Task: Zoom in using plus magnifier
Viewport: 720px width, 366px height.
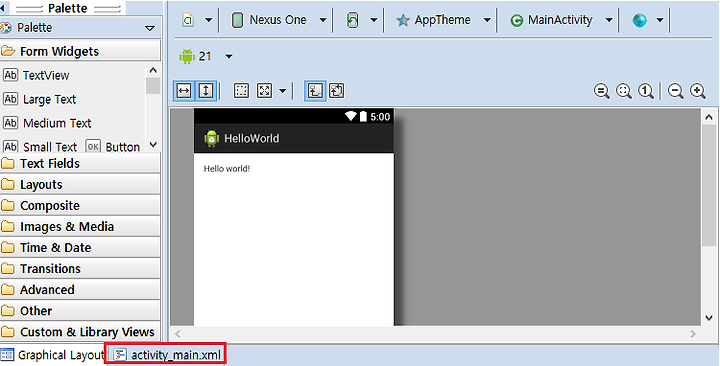Action: click(698, 91)
